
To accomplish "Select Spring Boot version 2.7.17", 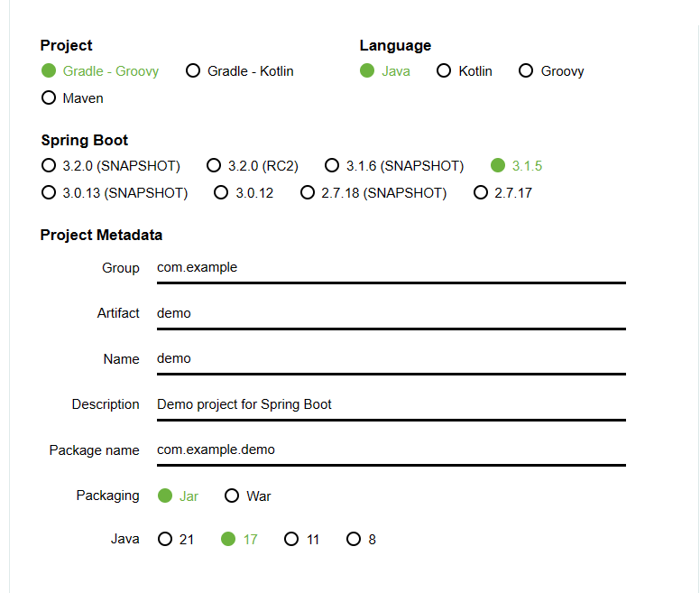I will [x=481, y=193].
